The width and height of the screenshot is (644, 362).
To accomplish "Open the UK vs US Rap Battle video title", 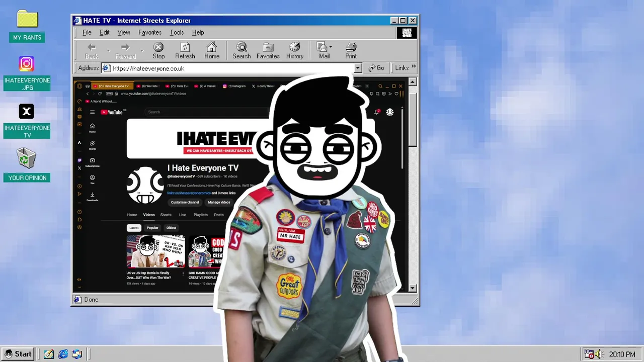I will click(149, 275).
